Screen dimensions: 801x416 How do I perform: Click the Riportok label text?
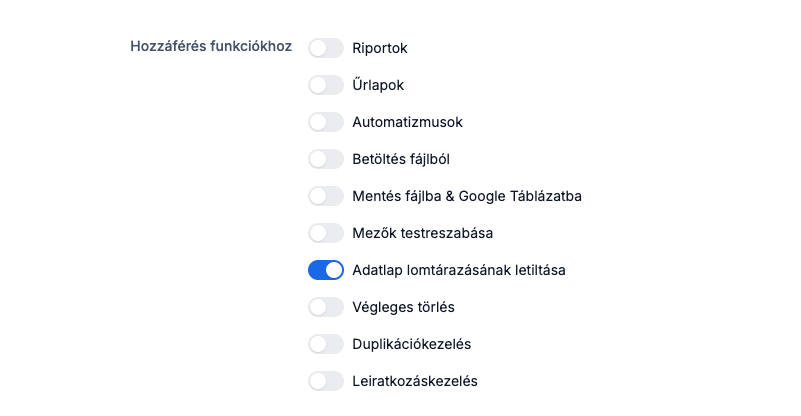[x=380, y=48]
